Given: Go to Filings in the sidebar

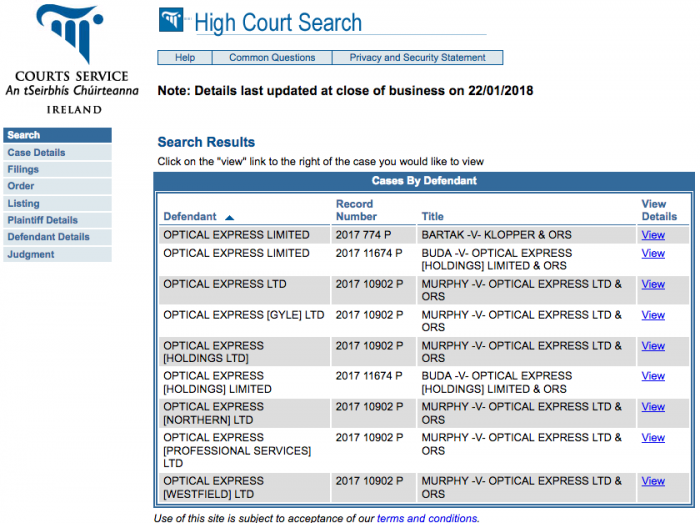Looking at the screenshot, I should (x=58, y=170).
